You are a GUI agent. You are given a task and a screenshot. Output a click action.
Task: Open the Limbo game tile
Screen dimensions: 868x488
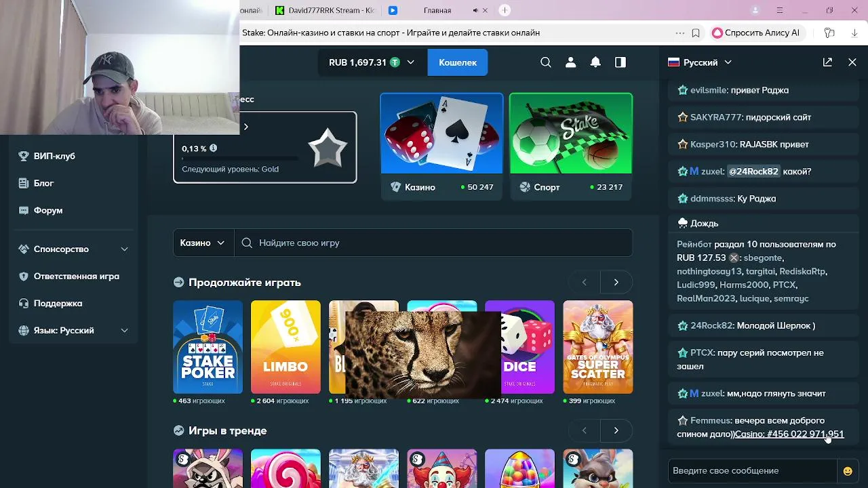pyautogui.click(x=285, y=347)
